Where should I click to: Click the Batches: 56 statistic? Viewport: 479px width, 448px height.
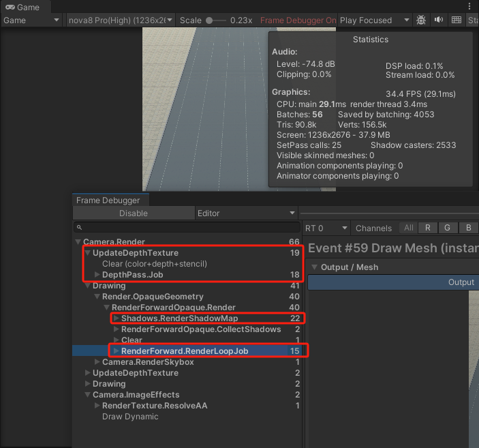coord(299,115)
